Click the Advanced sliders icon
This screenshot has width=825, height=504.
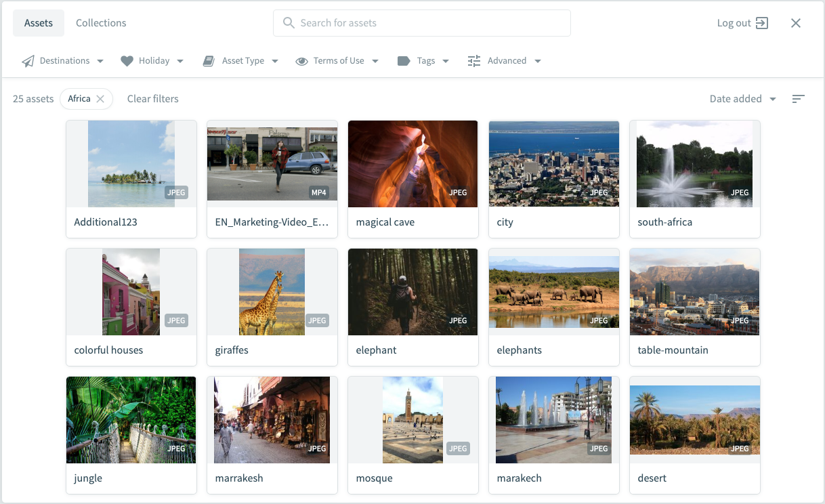point(474,61)
